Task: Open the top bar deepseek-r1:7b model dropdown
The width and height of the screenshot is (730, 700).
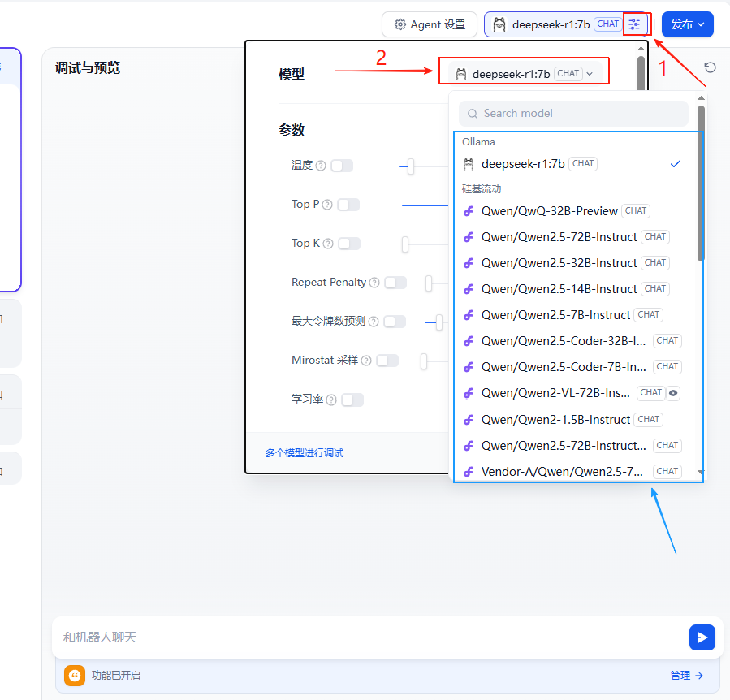Action: tap(552, 24)
